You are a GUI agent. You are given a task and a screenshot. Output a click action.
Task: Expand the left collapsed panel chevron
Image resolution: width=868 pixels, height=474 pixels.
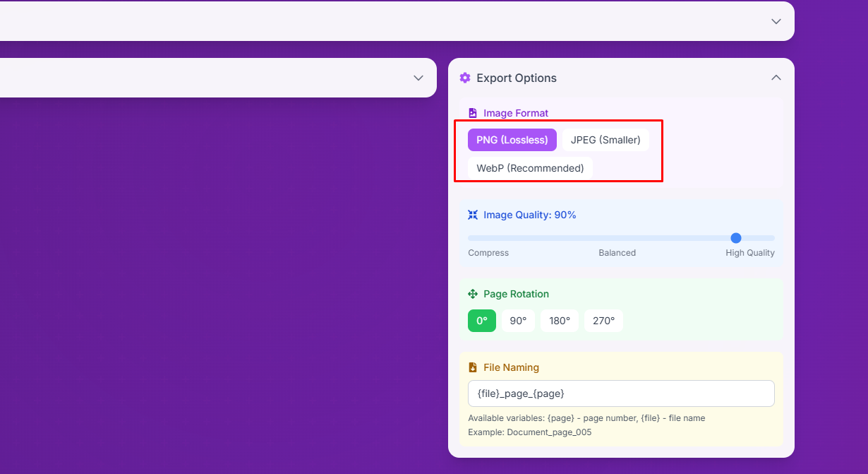pos(418,78)
